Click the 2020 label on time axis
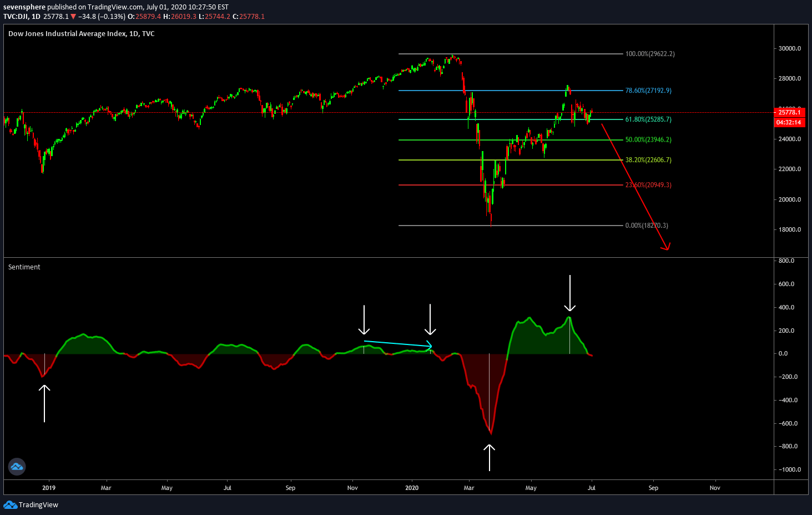 412,488
